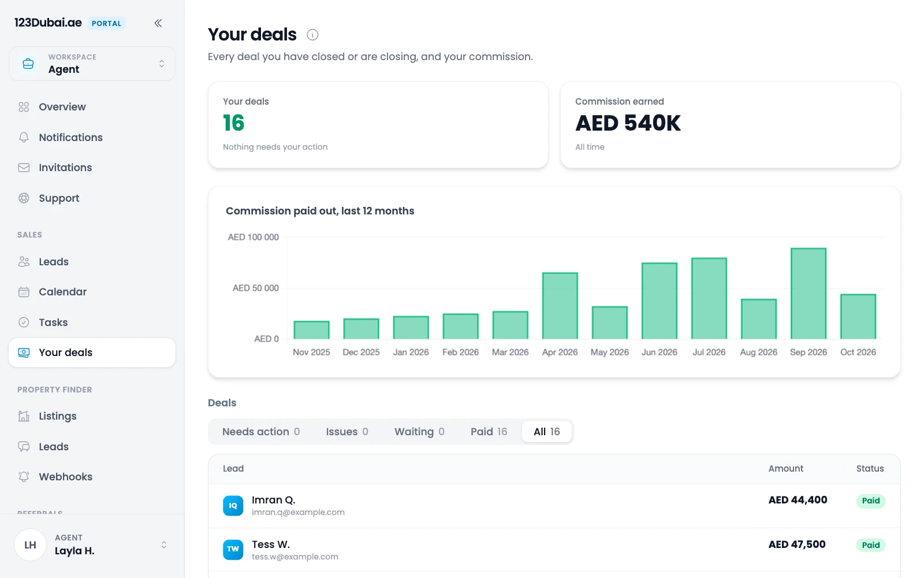The image size is (924, 578).
Task: Expand the Layla H. account menu
Action: point(92,544)
